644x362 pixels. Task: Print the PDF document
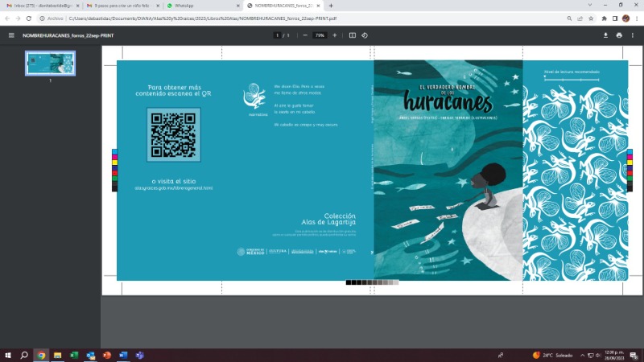tap(619, 35)
